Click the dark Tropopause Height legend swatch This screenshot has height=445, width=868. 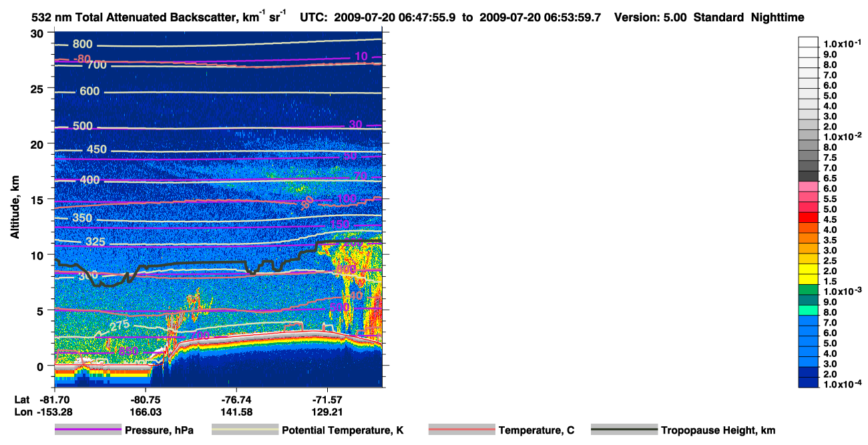click(x=624, y=430)
